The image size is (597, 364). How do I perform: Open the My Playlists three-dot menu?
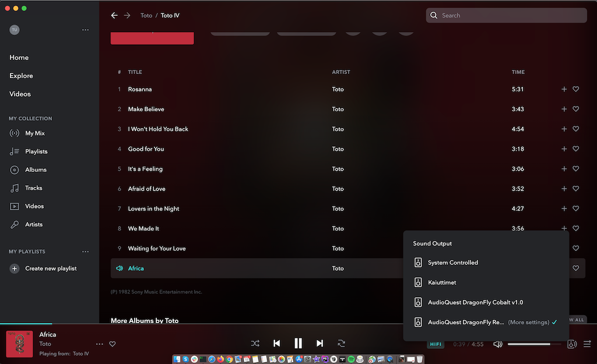click(x=85, y=252)
